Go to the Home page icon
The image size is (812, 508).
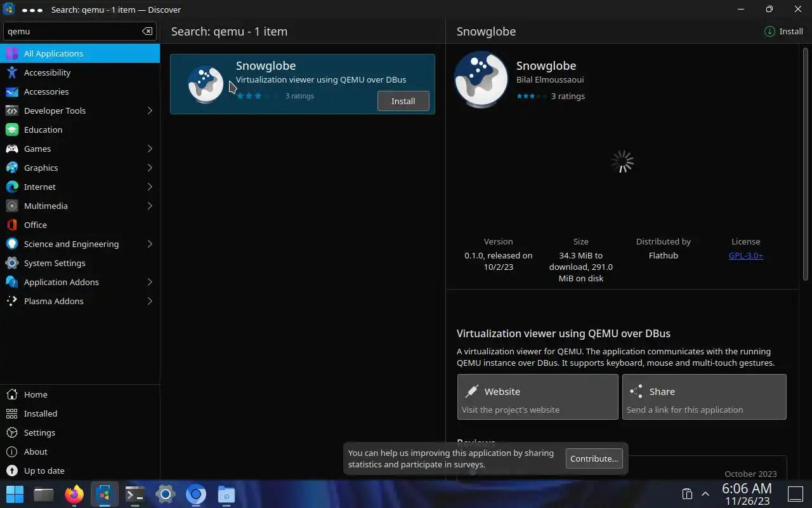pyautogui.click(x=12, y=394)
